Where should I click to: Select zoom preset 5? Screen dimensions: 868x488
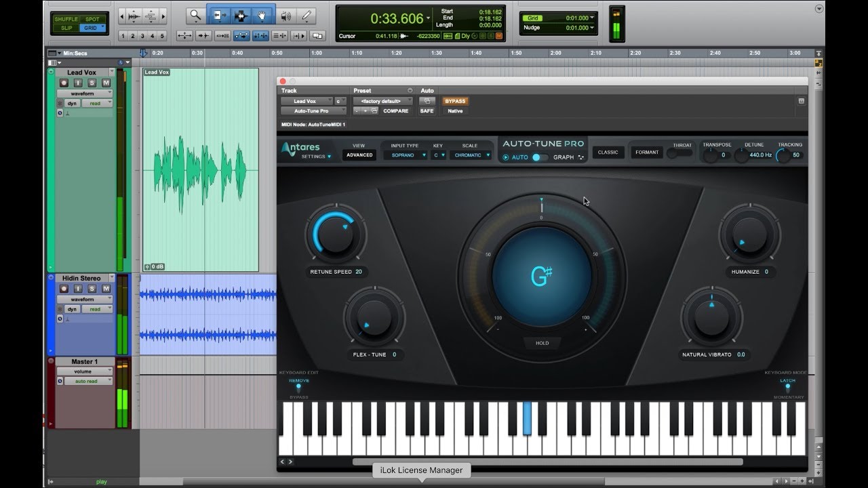(x=162, y=36)
